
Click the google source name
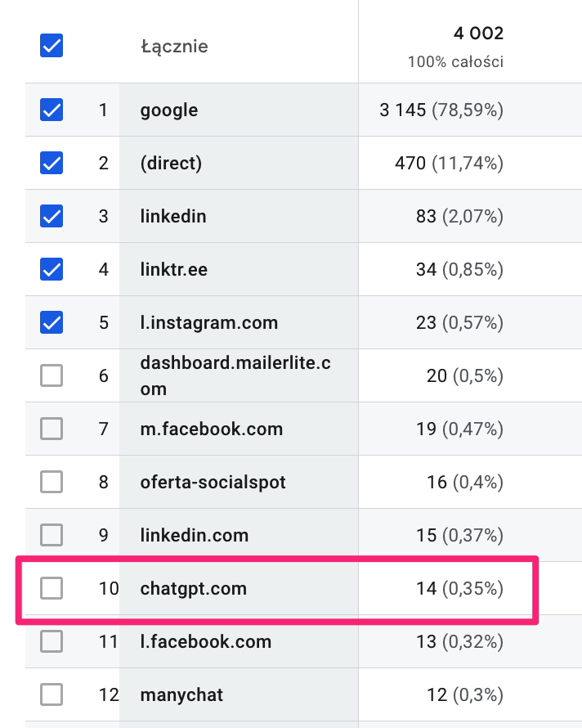[169, 110]
